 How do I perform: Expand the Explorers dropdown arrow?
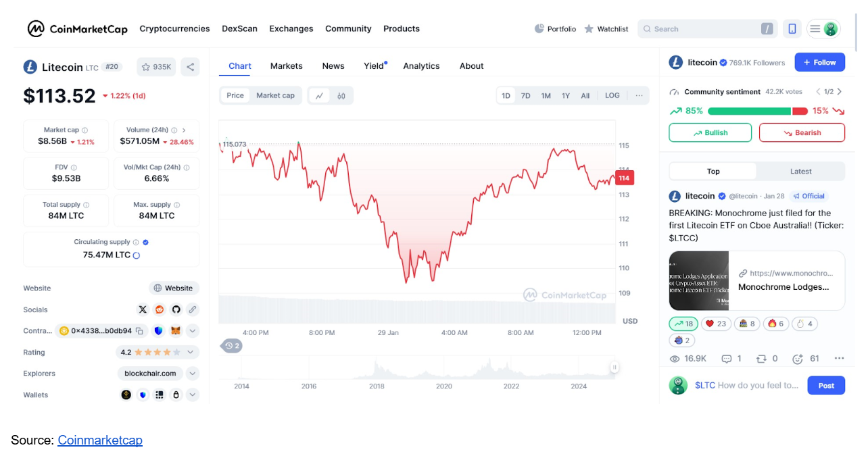click(193, 374)
